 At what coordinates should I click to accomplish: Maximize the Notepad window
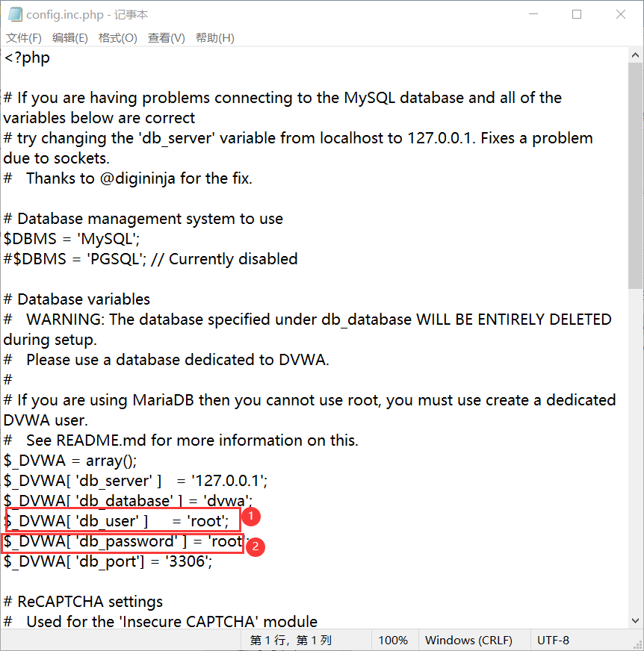click(577, 14)
